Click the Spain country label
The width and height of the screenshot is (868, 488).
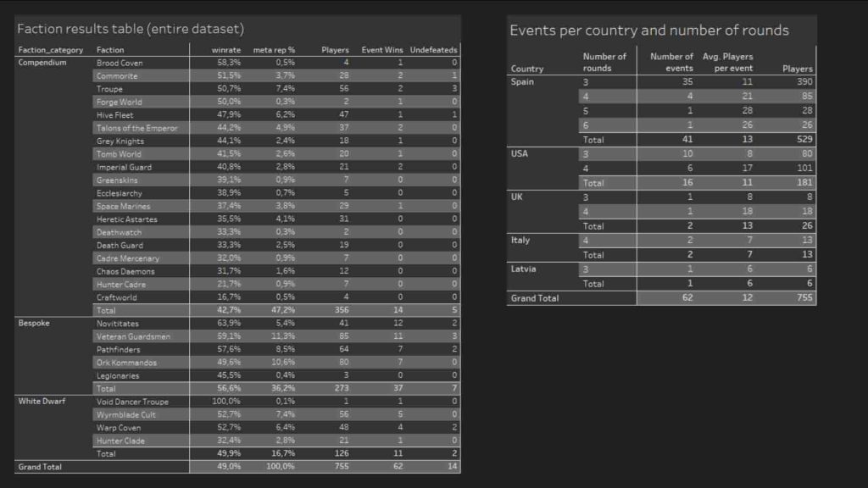tap(523, 82)
